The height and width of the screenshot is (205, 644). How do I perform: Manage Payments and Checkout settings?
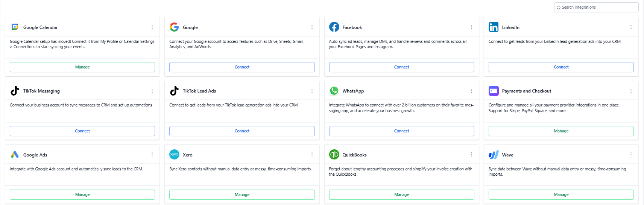coord(561,131)
